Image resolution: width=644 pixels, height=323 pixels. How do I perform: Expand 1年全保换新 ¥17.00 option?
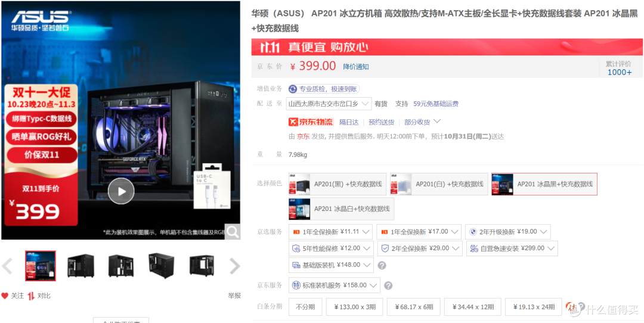coord(419,232)
